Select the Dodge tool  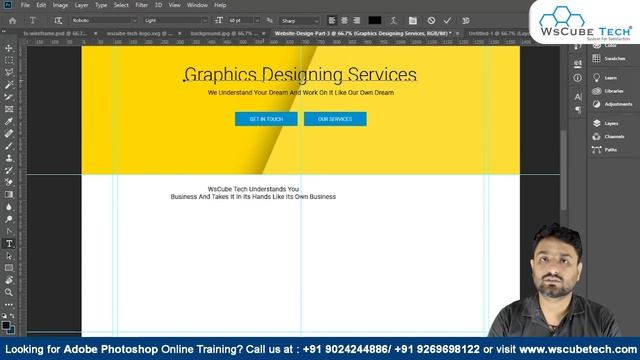[9, 219]
